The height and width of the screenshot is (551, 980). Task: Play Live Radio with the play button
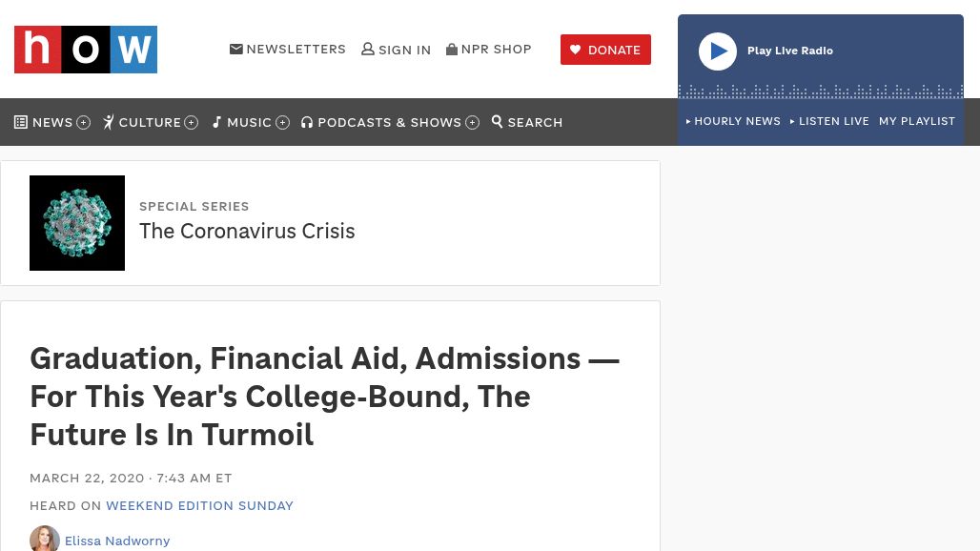(x=718, y=51)
